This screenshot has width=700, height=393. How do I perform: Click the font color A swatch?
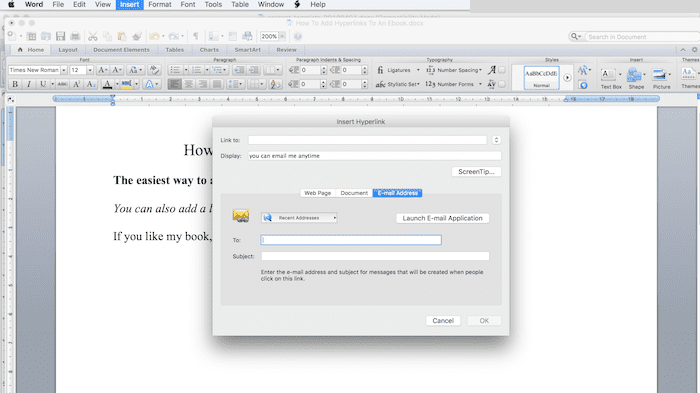(x=107, y=84)
